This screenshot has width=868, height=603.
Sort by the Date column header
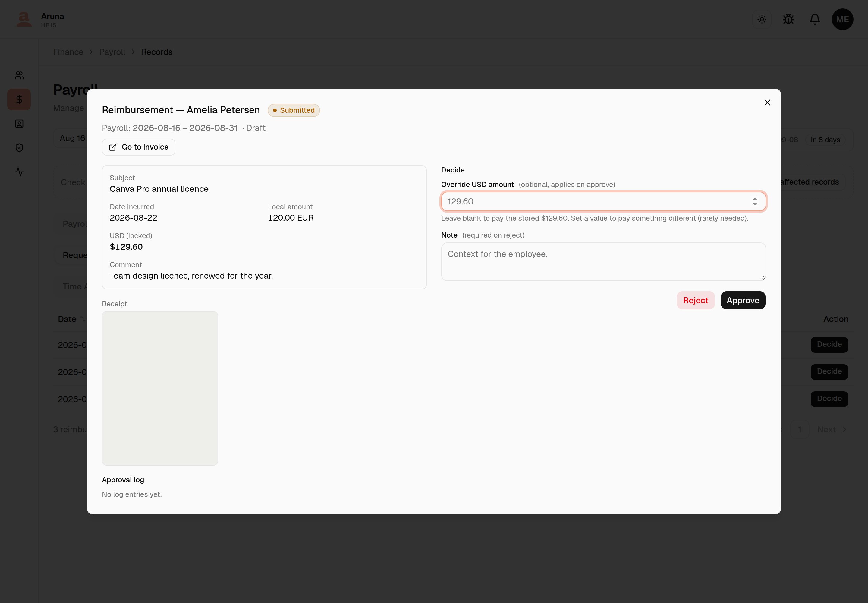[x=71, y=319]
